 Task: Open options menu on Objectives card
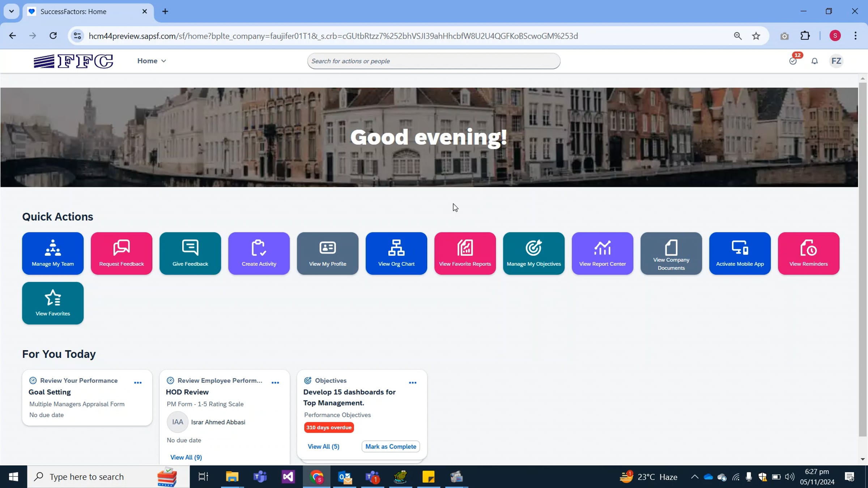click(x=413, y=382)
